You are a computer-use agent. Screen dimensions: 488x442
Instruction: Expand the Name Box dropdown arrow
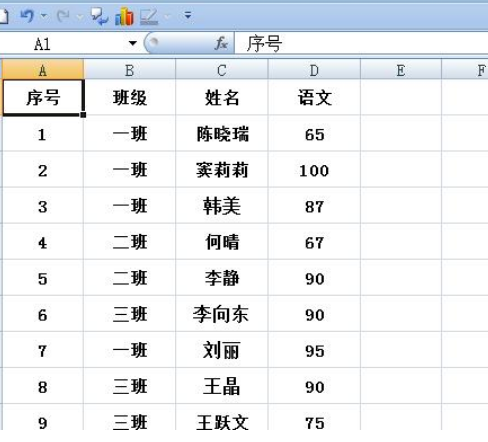click(x=133, y=43)
